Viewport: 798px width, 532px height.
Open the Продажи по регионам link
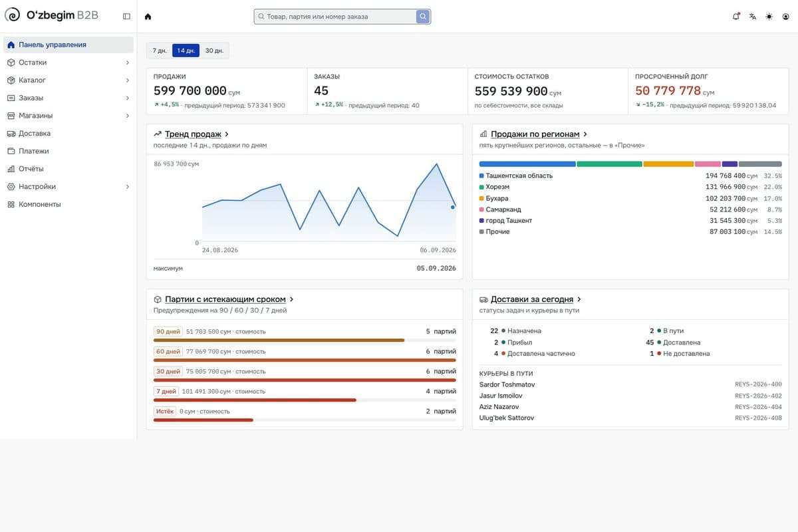pyautogui.click(x=535, y=134)
